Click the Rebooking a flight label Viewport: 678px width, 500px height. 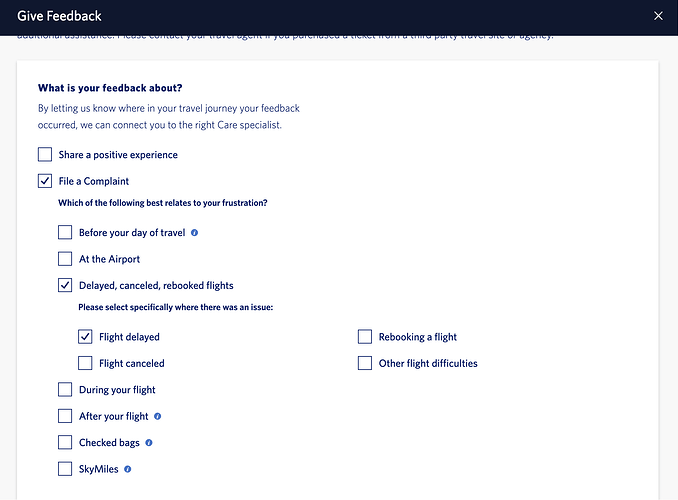[417, 337]
